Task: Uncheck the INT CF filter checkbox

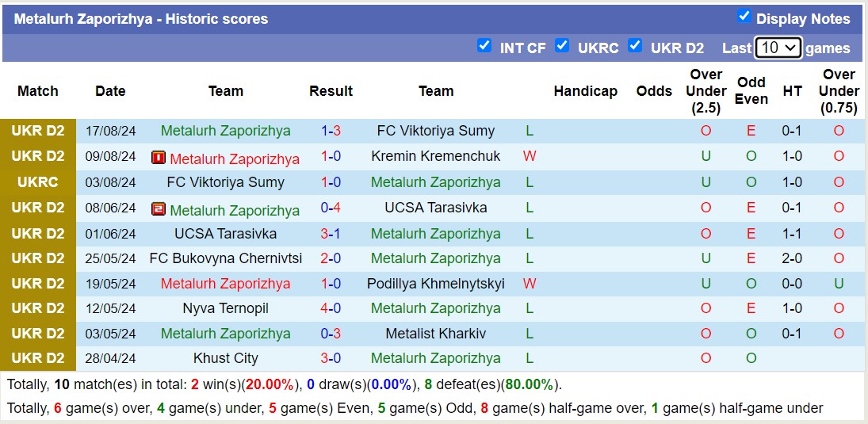Action: tap(484, 46)
